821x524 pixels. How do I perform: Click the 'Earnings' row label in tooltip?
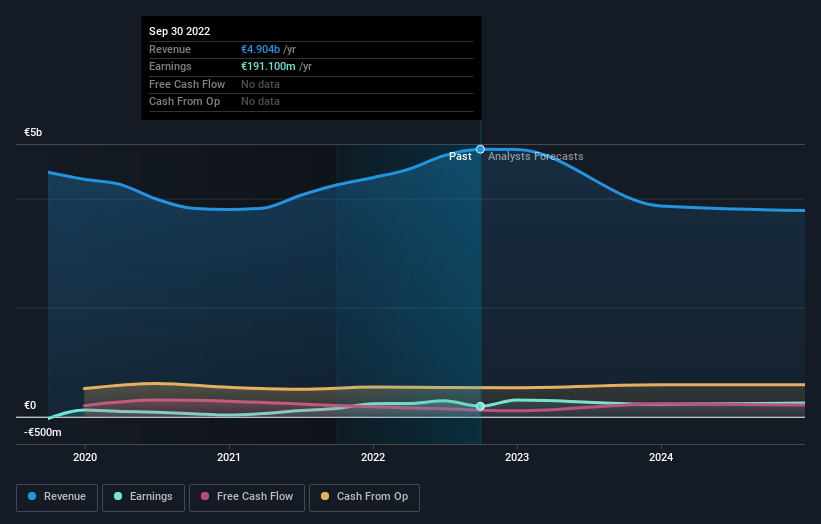click(170, 66)
